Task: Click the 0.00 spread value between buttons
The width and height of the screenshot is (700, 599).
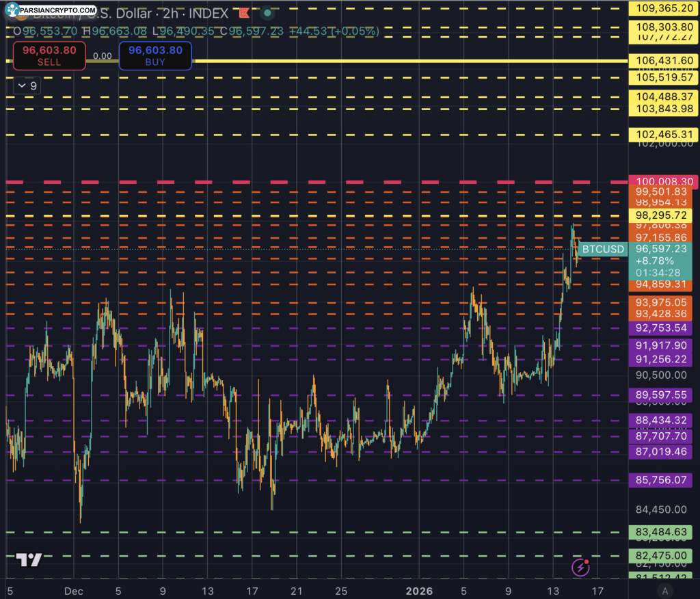Action: pyautogui.click(x=103, y=56)
